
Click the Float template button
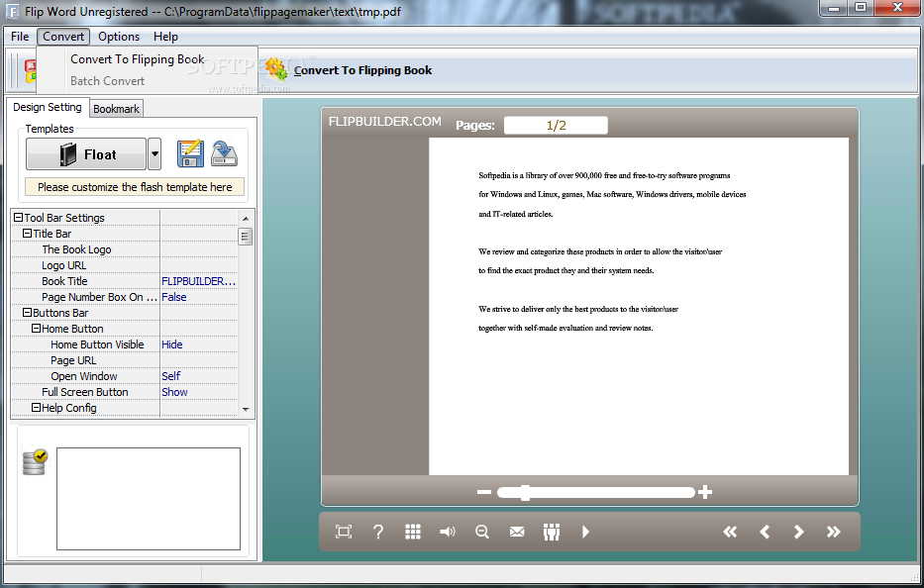[x=86, y=154]
